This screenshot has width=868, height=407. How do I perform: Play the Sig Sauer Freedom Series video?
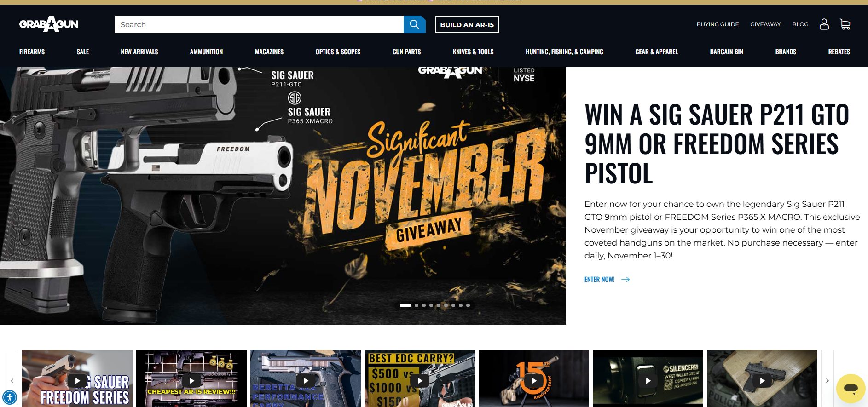click(x=77, y=380)
